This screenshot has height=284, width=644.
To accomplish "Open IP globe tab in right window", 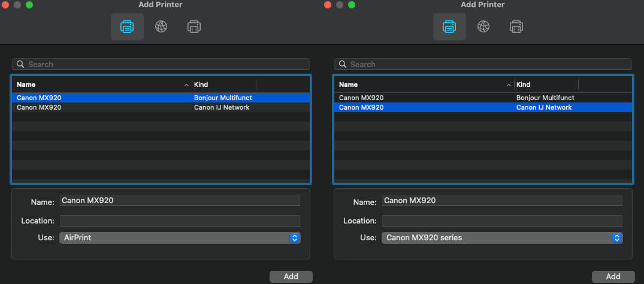I will (x=483, y=27).
